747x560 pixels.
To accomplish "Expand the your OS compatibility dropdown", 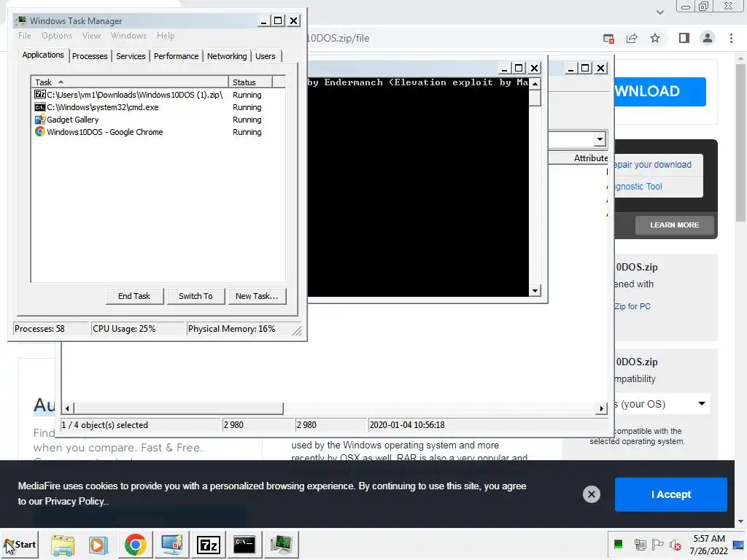I will 662,404.
